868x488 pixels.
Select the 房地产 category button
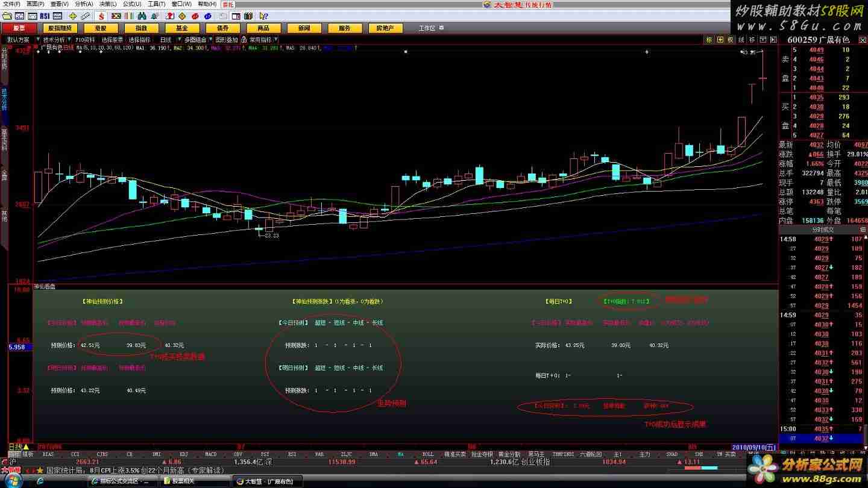tap(385, 28)
